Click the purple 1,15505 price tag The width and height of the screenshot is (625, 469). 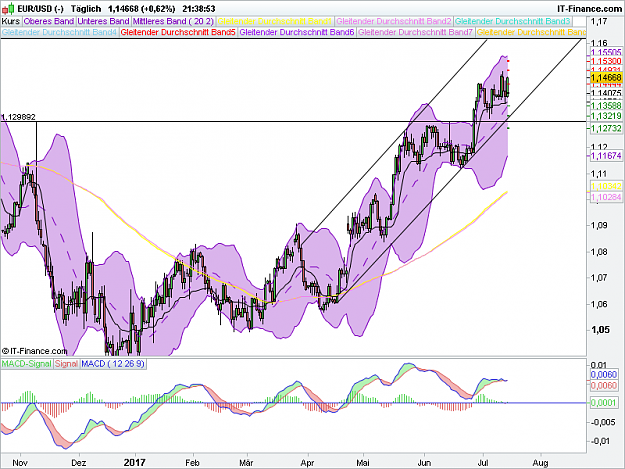point(606,52)
